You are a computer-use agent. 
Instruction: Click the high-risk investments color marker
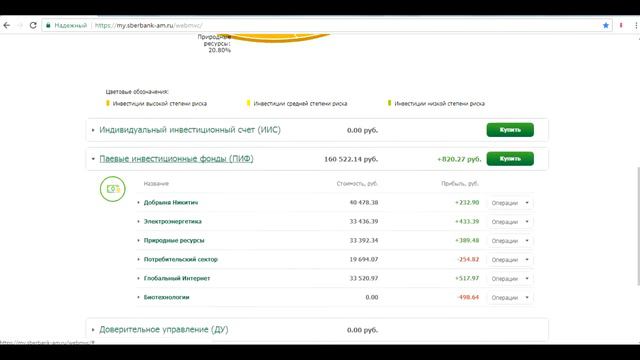108,103
